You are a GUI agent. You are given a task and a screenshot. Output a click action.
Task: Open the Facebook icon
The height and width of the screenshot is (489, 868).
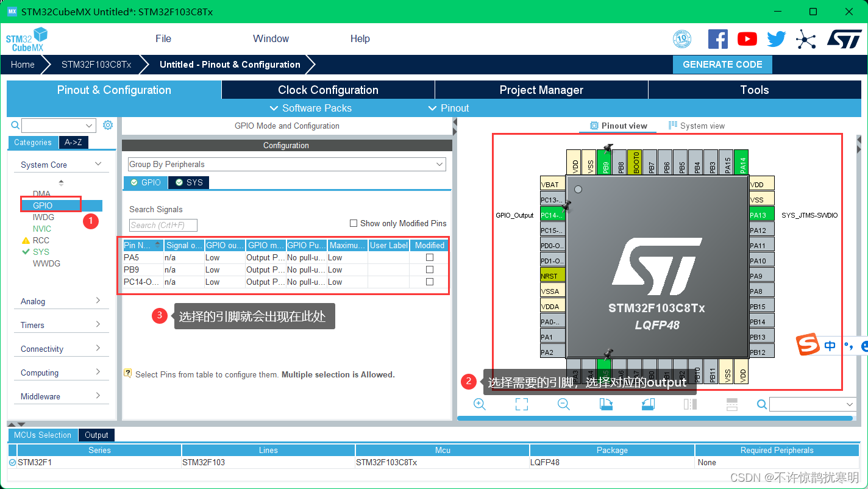(718, 40)
